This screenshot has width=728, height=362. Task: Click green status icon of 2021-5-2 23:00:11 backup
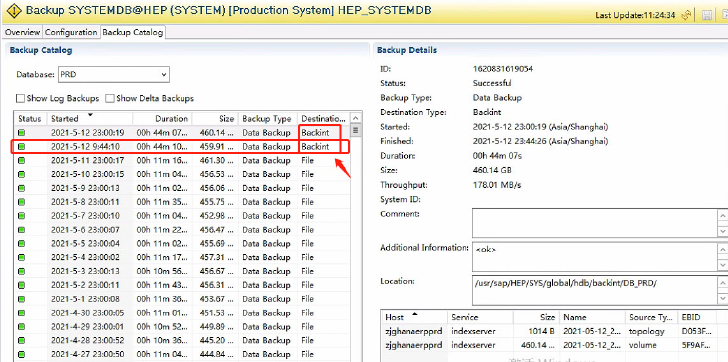[x=21, y=285]
